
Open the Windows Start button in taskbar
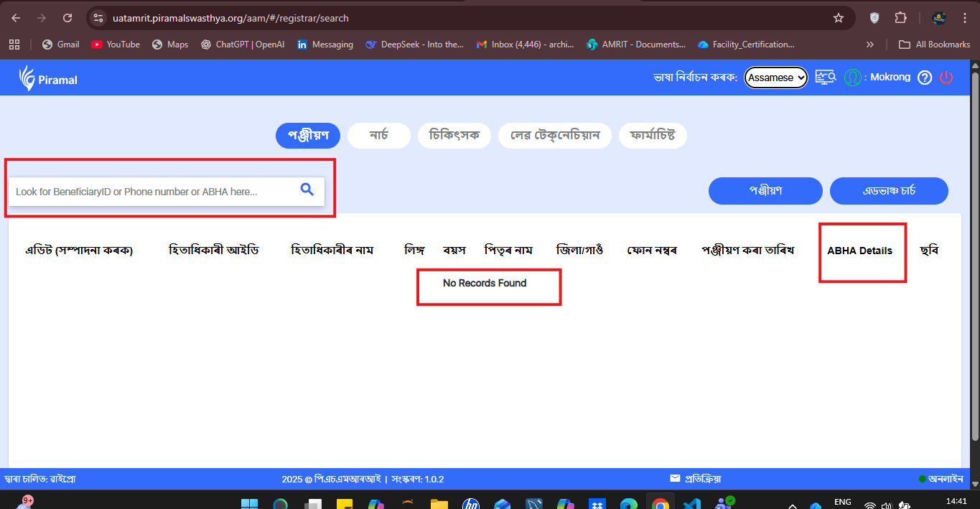[249, 503]
